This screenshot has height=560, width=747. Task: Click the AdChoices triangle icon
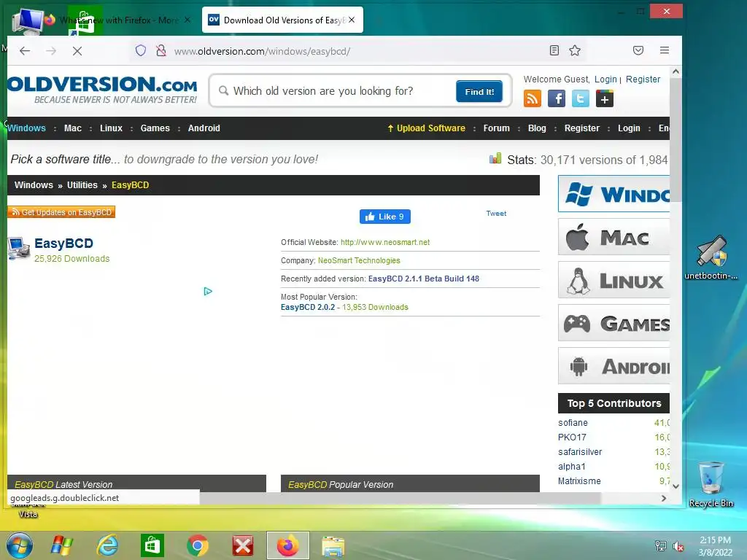(x=208, y=291)
